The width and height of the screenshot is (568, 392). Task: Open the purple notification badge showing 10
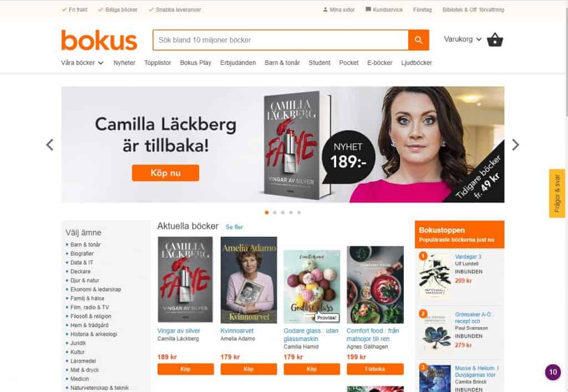553,371
